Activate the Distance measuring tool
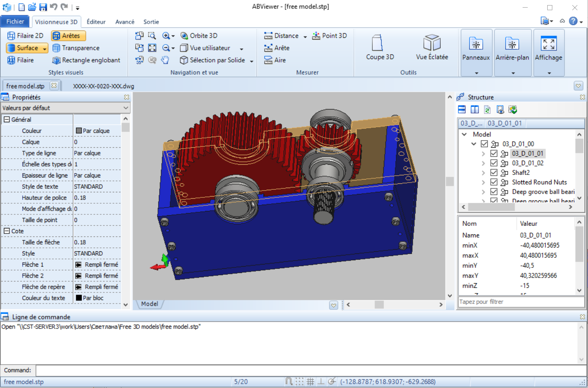This screenshot has width=588, height=388. (x=281, y=36)
